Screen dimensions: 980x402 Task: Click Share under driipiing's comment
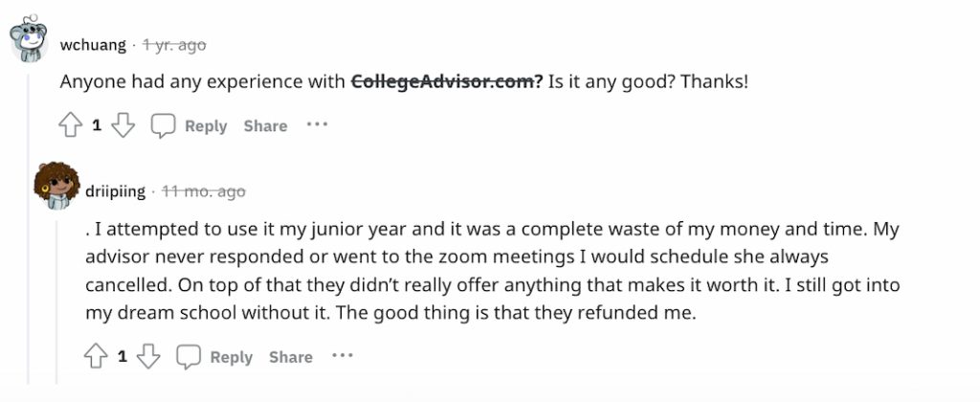click(x=291, y=357)
